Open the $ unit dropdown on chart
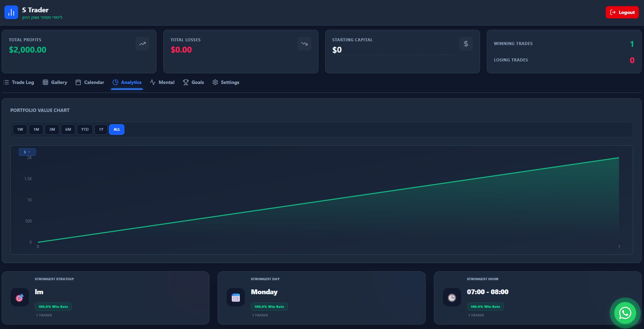The height and width of the screenshot is (329, 644). click(27, 152)
